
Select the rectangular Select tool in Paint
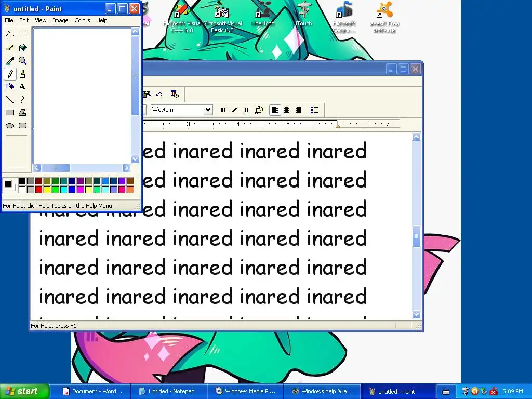pyautogui.click(x=23, y=35)
